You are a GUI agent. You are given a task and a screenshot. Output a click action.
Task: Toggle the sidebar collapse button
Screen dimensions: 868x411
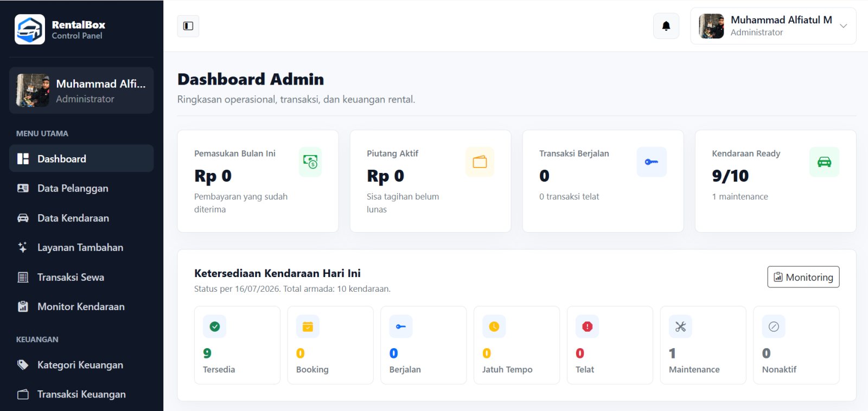(188, 26)
